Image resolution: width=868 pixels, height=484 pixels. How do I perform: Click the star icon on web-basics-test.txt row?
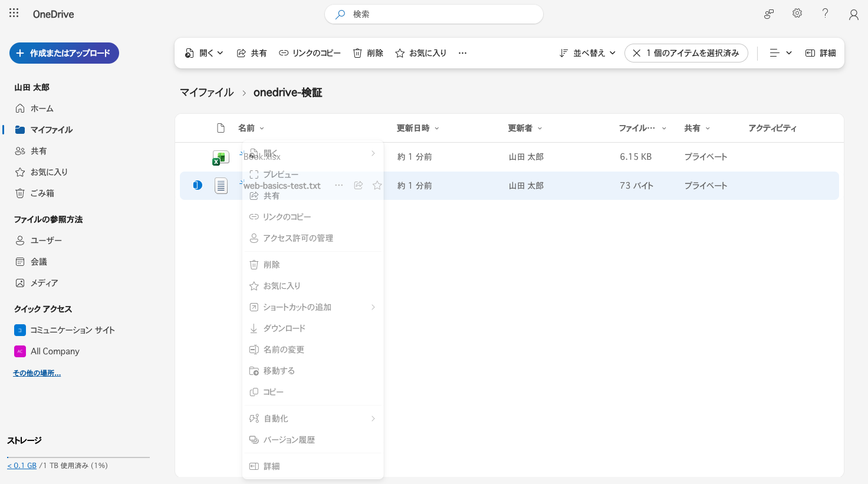(377, 185)
